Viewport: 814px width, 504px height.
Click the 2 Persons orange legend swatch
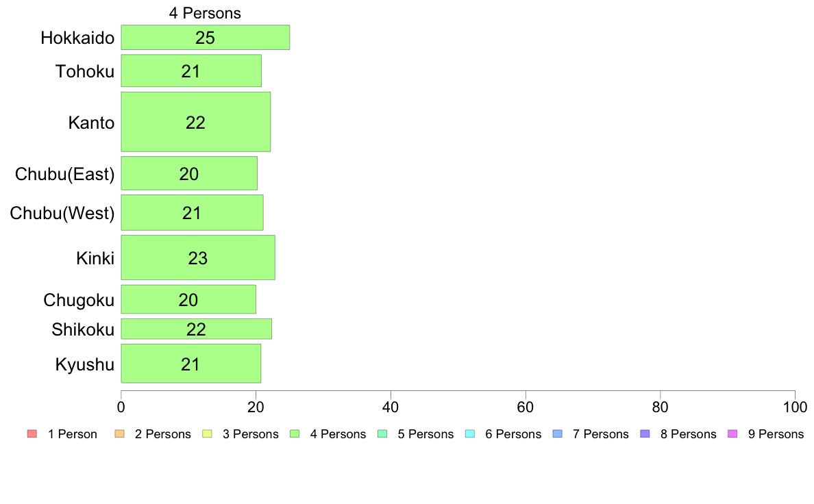[119, 434]
